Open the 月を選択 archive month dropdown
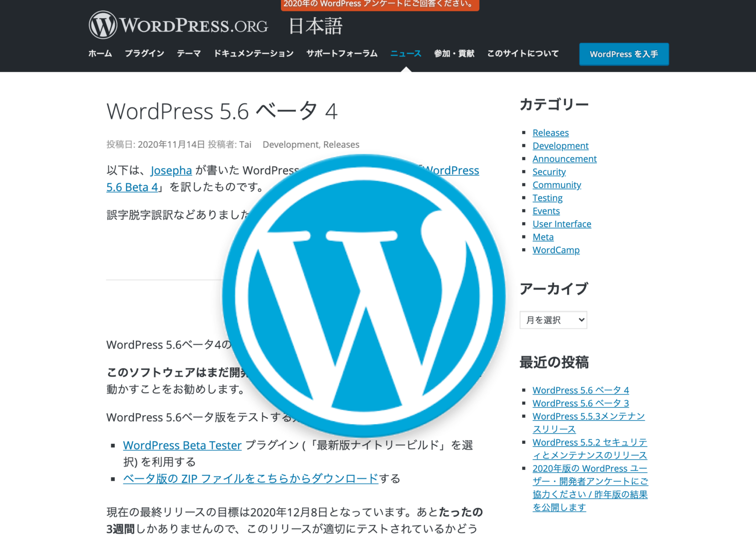 tap(553, 320)
